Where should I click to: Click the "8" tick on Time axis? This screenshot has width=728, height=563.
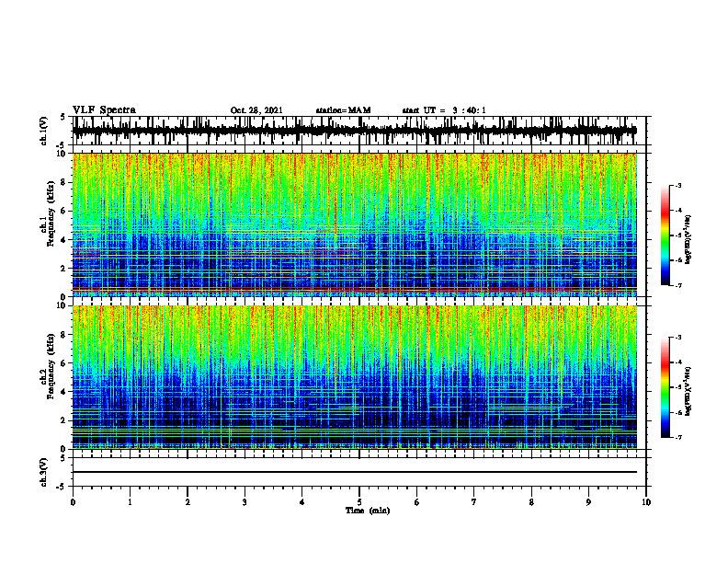(x=531, y=502)
